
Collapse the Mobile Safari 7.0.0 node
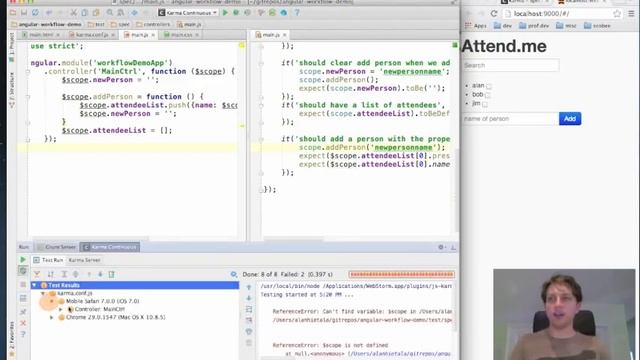52,301
